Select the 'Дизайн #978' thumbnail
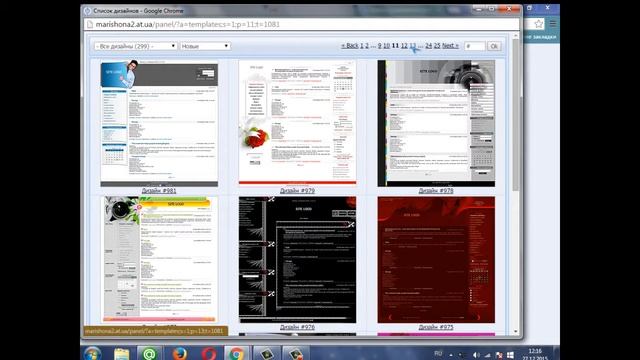The width and height of the screenshot is (640, 360). 436,123
